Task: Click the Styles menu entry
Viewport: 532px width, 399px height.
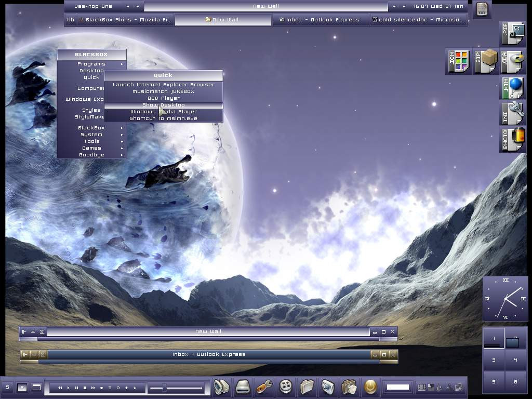Action: [x=91, y=110]
